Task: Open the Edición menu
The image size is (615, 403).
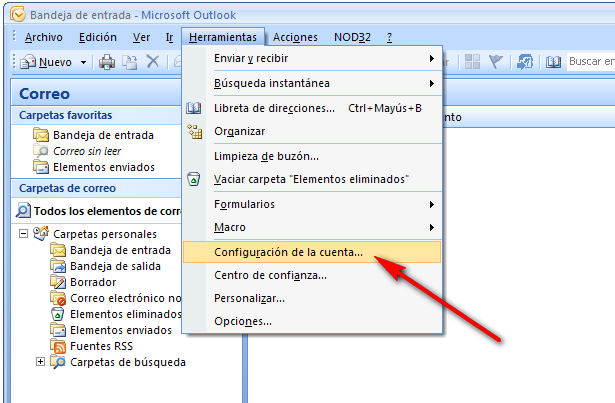Action: click(98, 37)
